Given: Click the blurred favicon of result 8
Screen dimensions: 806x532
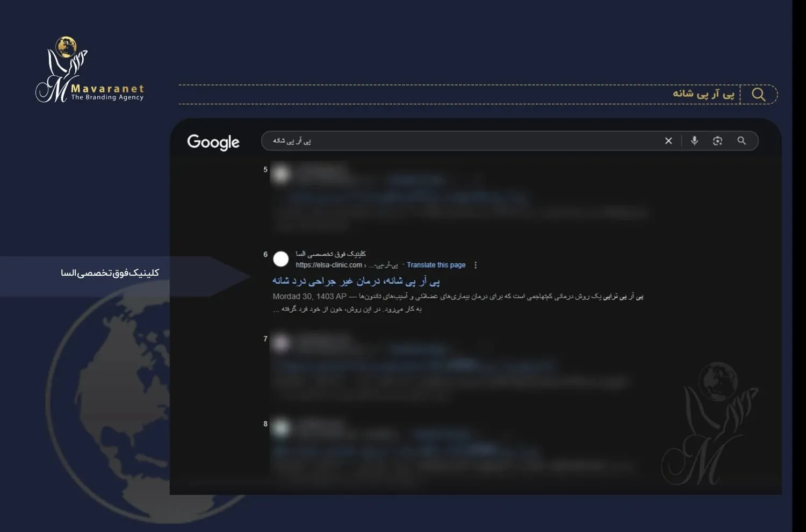Looking at the screenshot, I should tap(280, 428).
